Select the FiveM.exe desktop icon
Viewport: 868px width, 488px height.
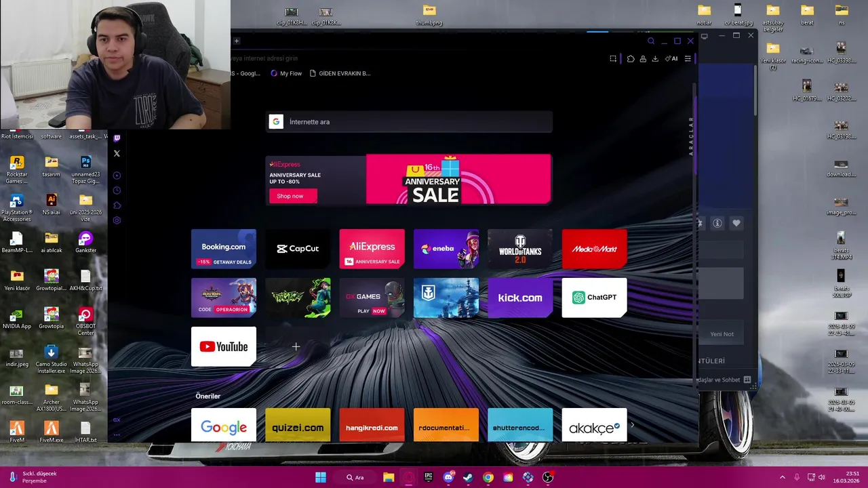(52, 432)
